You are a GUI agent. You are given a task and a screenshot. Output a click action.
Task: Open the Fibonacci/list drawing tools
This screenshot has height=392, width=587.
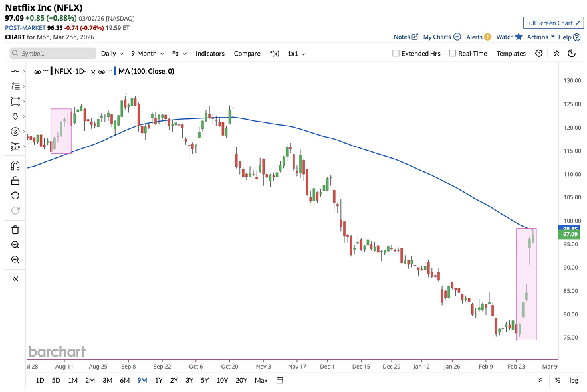tap(15, 86)
